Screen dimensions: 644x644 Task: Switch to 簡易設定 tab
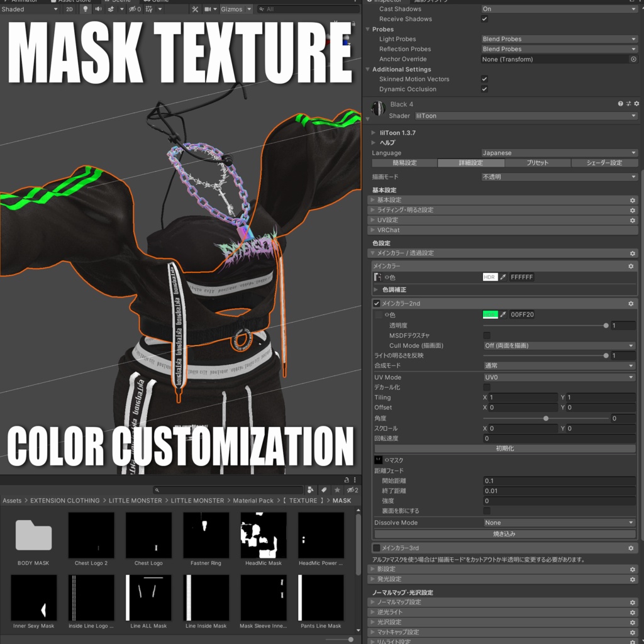[x=404, y=163]
